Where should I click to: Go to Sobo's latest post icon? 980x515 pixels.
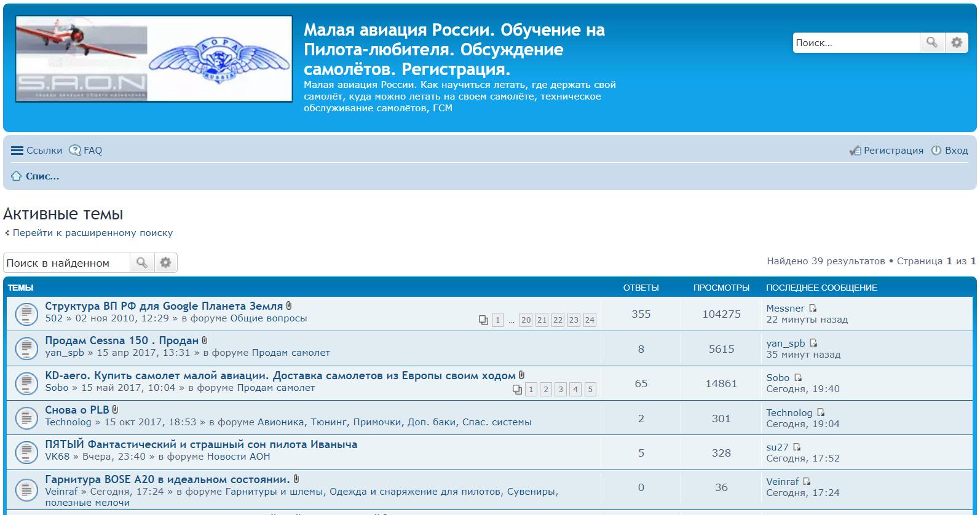(798, 378)
